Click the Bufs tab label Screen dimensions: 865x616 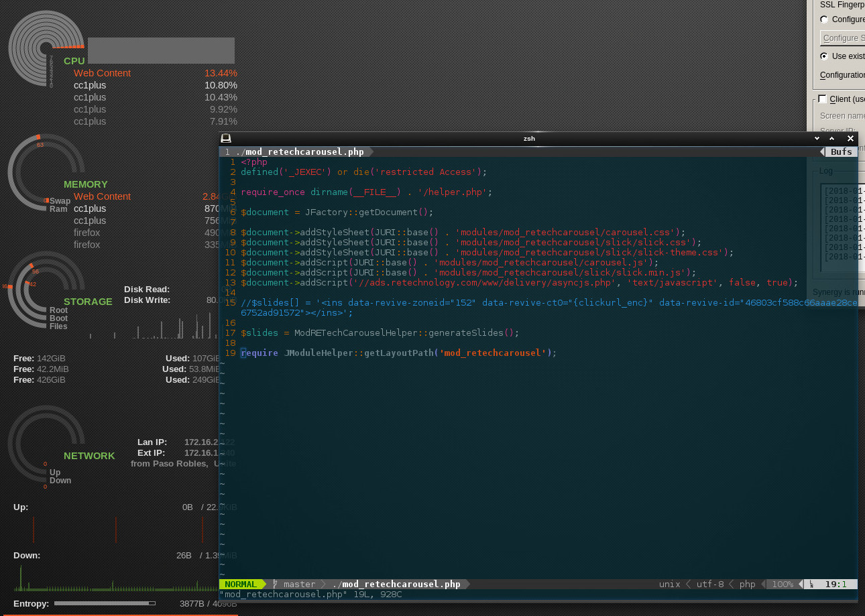842,152
